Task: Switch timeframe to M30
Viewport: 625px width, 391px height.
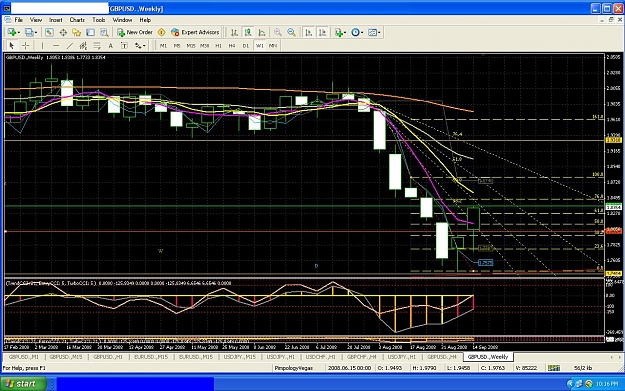Action: [204, 46]
